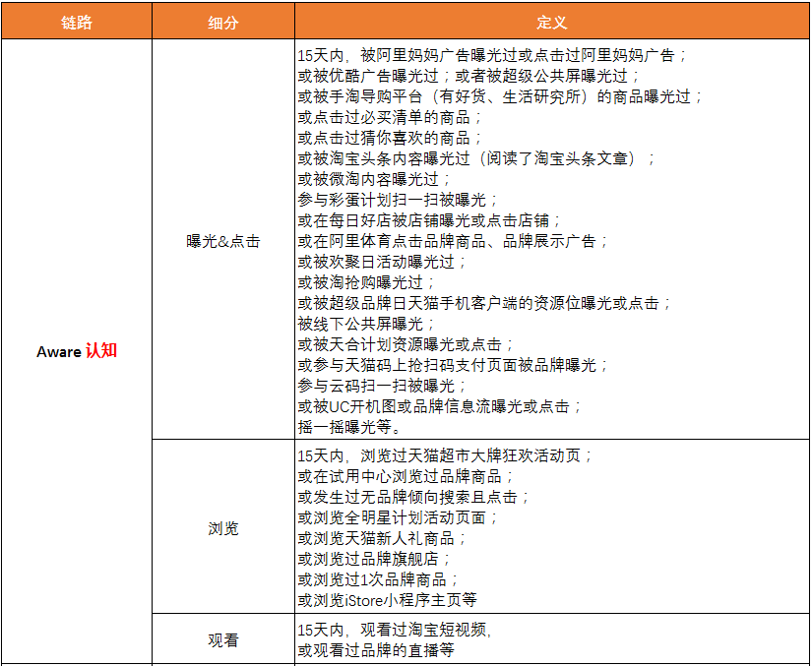The height and width of the screenshot is (666, 812).
Task: Click line about UC开机图或品牌信息流
Action: click(440, 406)
